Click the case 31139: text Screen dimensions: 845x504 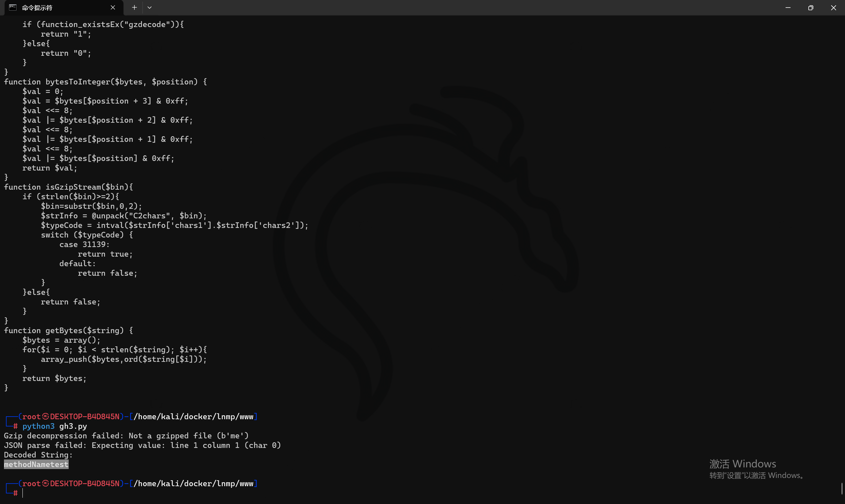point(84,244)
